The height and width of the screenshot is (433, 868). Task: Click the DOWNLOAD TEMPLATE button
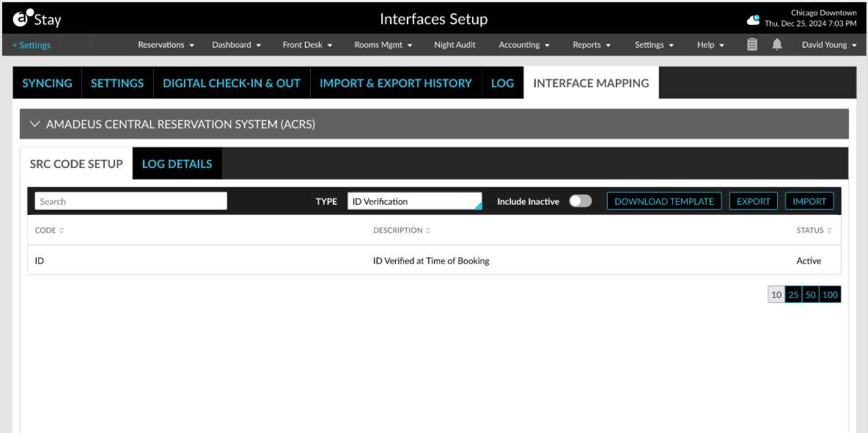(664, 201)
